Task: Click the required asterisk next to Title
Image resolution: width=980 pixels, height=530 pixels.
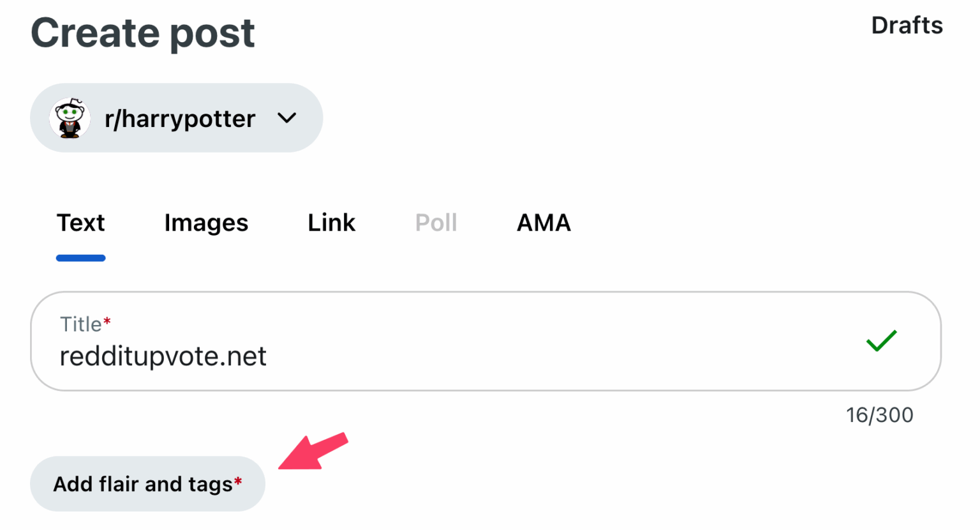Action: 106,319
